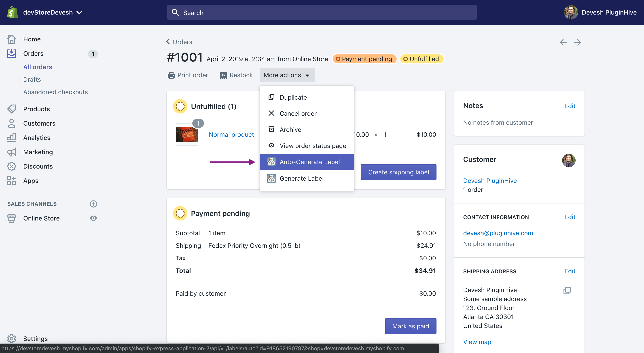Click the Unfulfilled status badge
644x353 pixels.
pyautogui.click(x=422, y=59)
